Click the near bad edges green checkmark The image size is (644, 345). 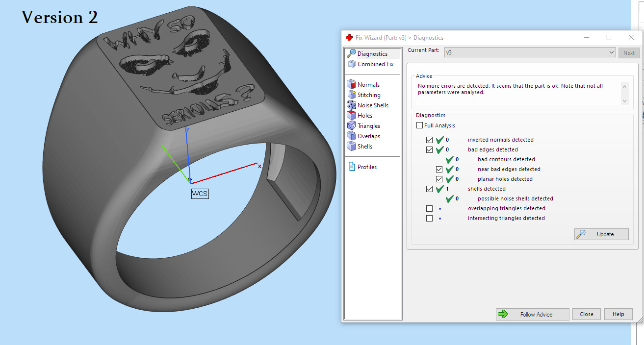tap(449, 170)
